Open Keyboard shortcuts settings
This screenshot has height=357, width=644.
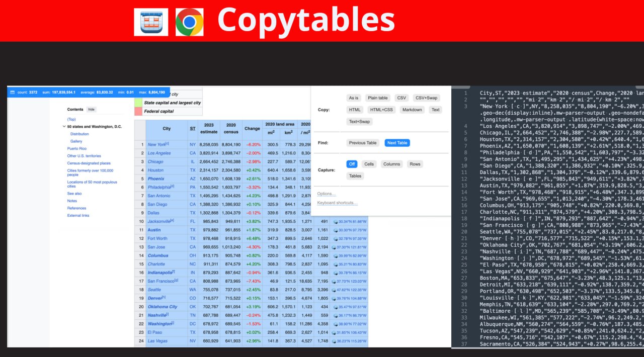337,203
